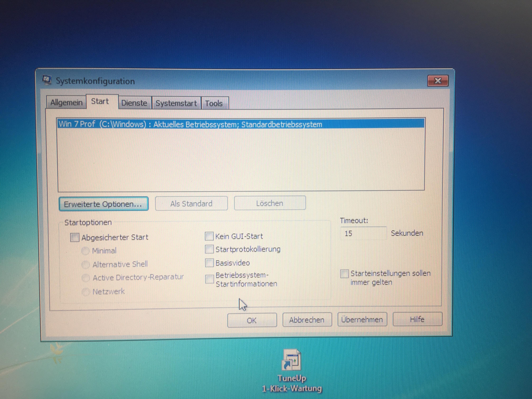Enable Abgesicherter Start checkbox
532x399 pixels.
pos(75,237)
